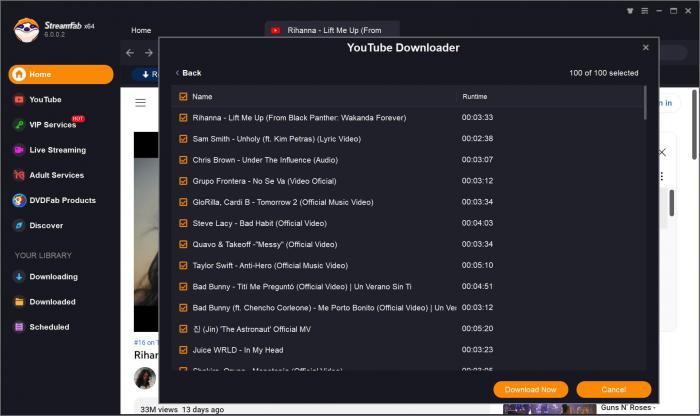The image size is (700, 416).
Task: Uncheck Quavo & Takeoff - Messy
Action: click(x=183, y=244)
